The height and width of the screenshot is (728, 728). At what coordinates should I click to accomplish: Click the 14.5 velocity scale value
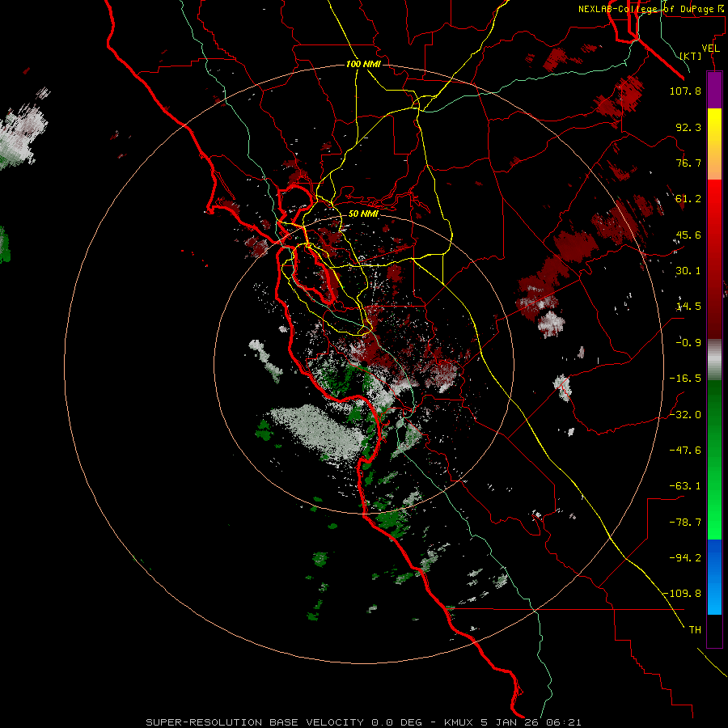coord(688,307)
